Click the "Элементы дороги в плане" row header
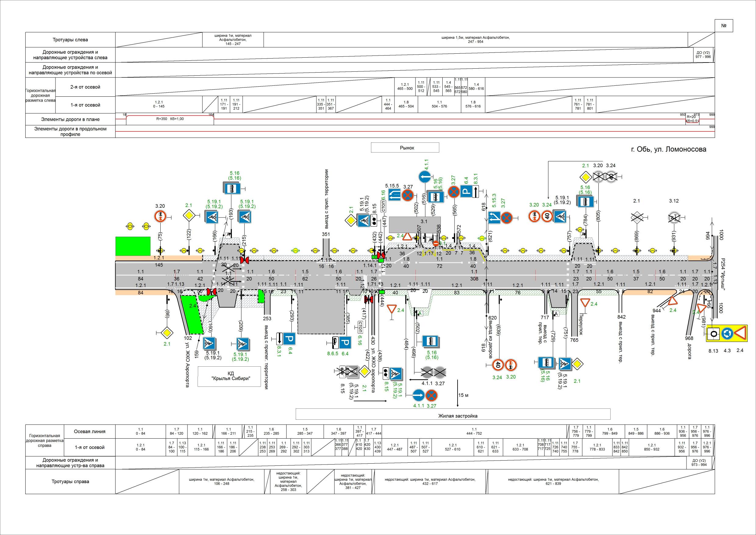Viewport: 756px width, 535px height. pyautogui.click(x=70, y=119)
